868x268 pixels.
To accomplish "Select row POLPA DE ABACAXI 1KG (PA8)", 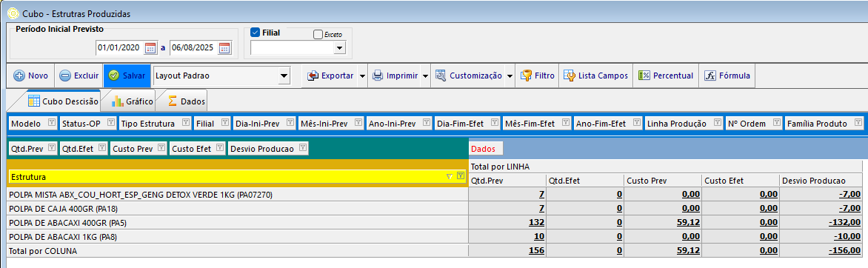I will tap(238, 237).
